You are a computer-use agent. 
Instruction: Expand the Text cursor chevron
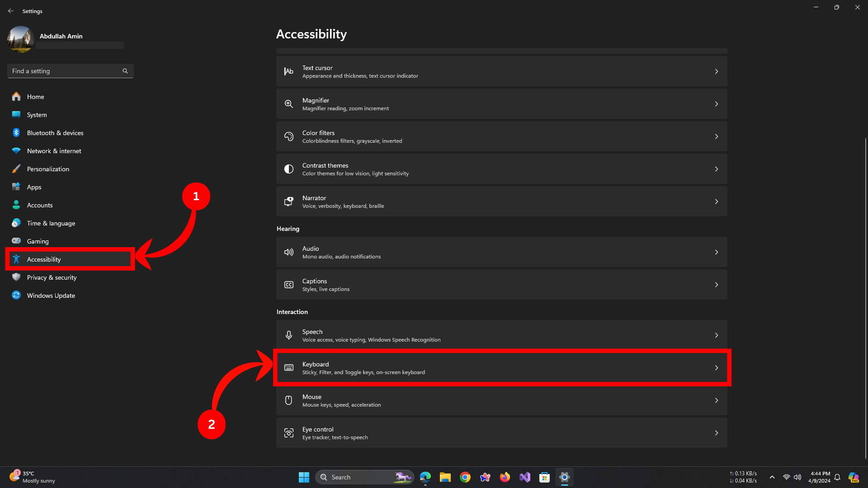(716, 71)
